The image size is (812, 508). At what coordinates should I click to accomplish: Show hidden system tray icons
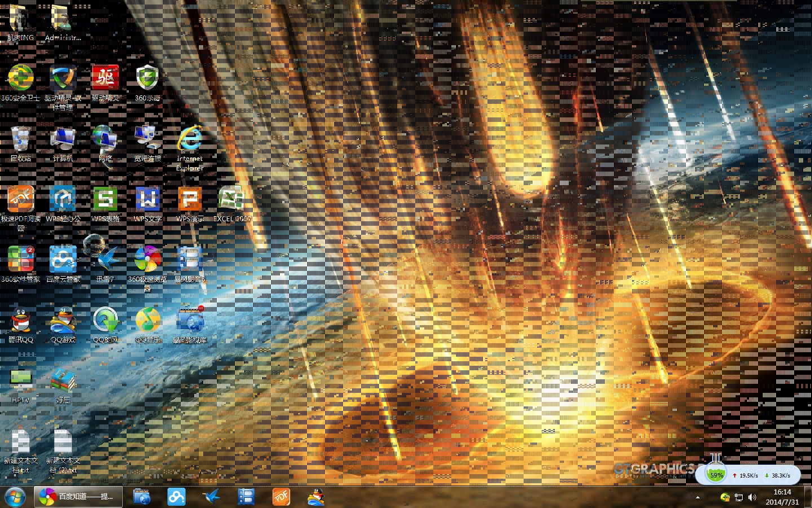[x=698, y=497]
